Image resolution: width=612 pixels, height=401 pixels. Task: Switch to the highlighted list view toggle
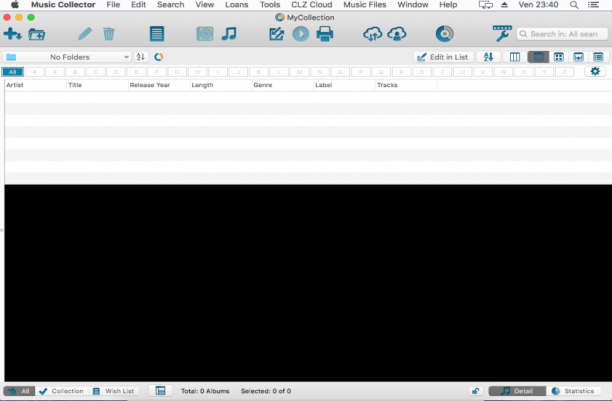coord(538,57)
